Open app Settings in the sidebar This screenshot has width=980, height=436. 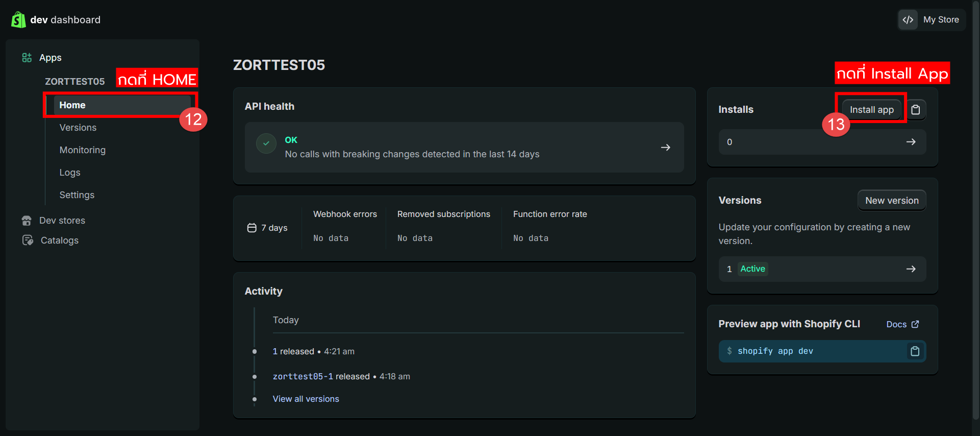pos(77,195)
